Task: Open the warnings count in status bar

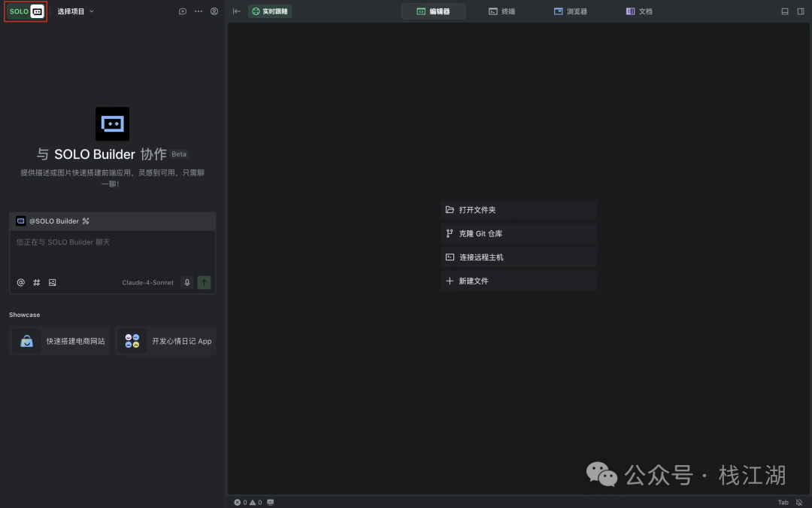Action: (256, 502)
